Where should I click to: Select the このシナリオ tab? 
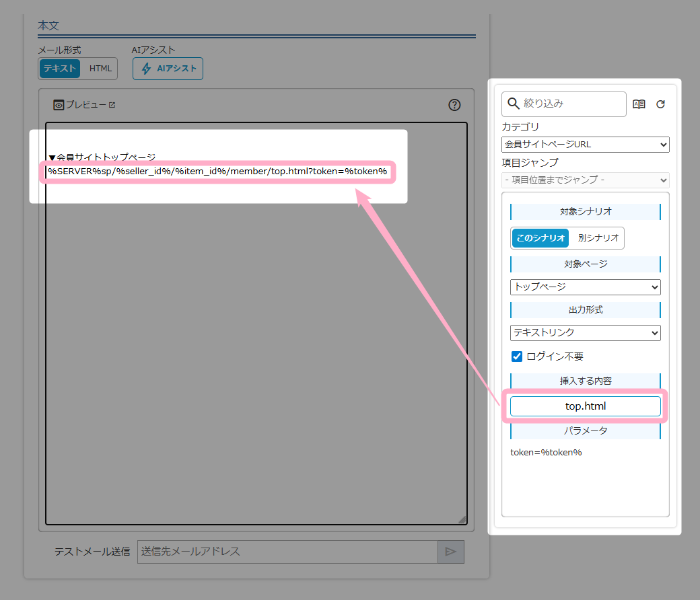pyautogui.click(x=540, y=238)
